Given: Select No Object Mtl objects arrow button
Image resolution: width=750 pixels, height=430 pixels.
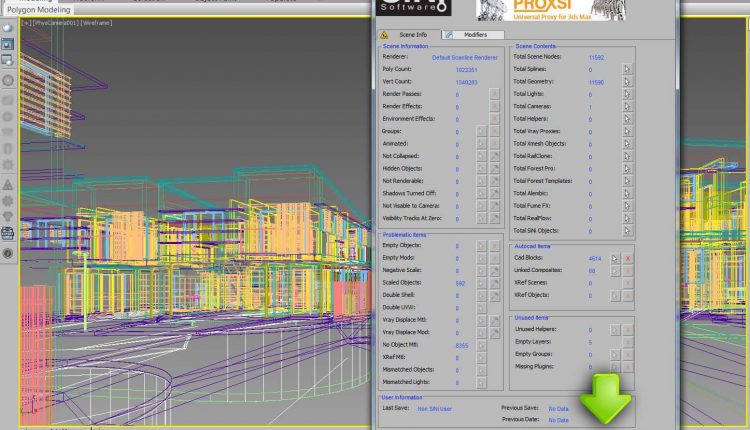Looking at the screenshot, I should (x=481, y=345).
